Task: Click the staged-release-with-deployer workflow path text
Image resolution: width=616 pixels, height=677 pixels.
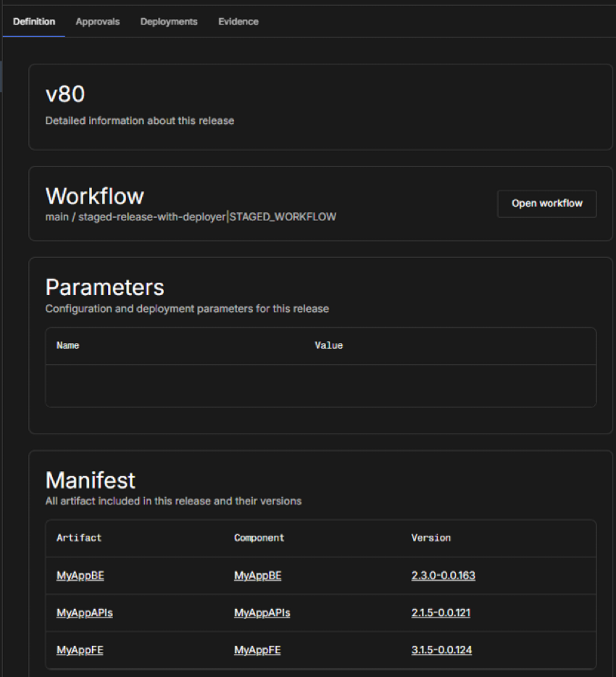Action: [x=151, y=217]
